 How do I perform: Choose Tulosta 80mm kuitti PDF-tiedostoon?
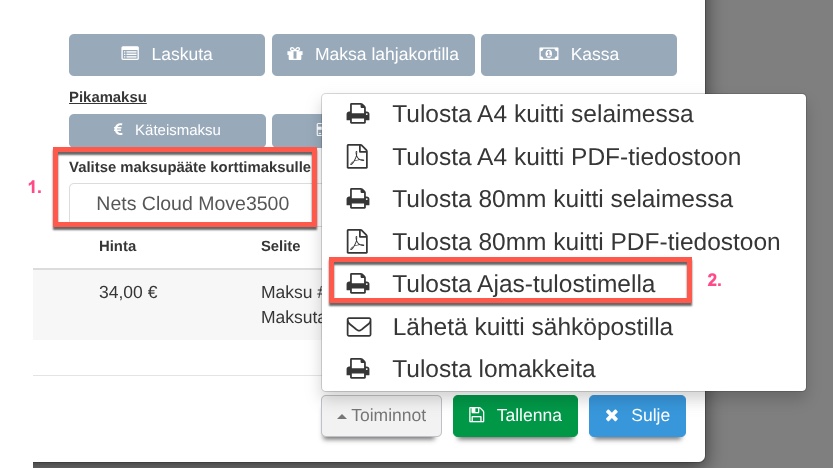click(x=585, y=241)
